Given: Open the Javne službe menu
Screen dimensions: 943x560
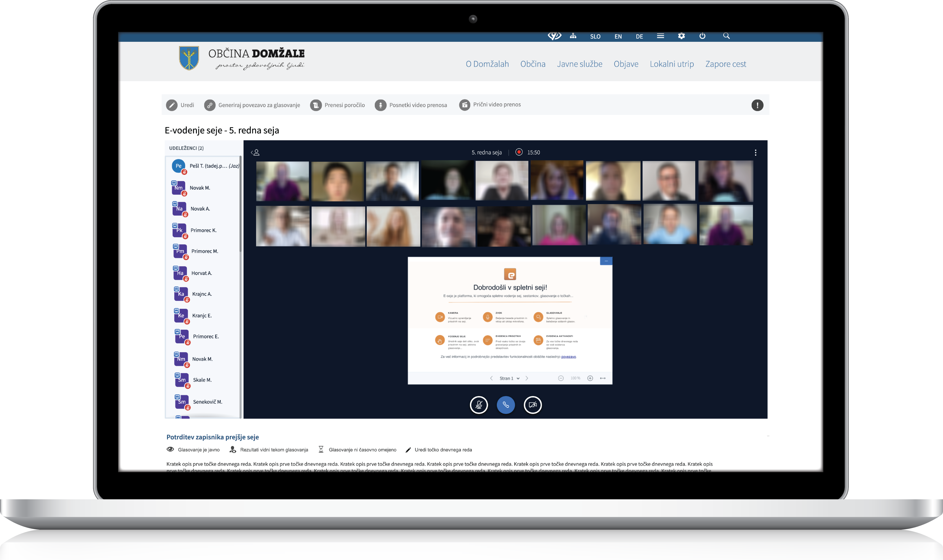Looking at the screenshot, I should click(x=579, y=64).
